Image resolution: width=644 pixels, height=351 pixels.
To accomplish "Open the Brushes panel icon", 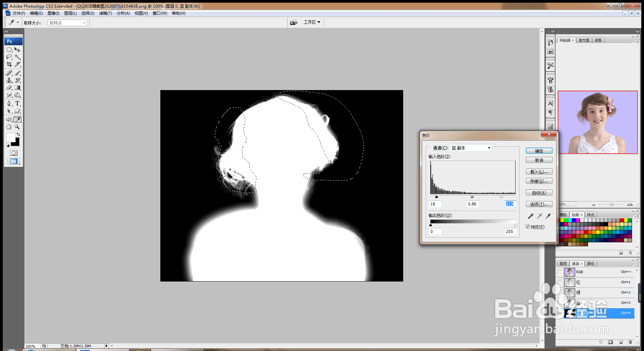I will [x=551, y=80].
